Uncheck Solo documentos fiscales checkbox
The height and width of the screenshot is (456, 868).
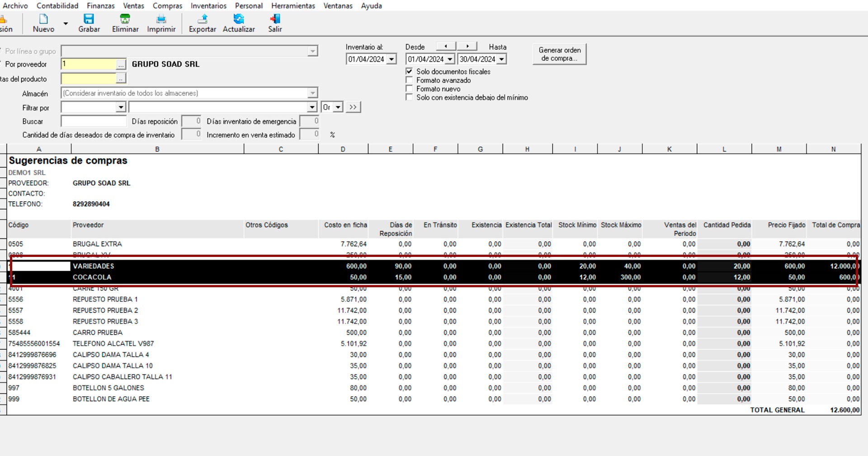(409, 71)
